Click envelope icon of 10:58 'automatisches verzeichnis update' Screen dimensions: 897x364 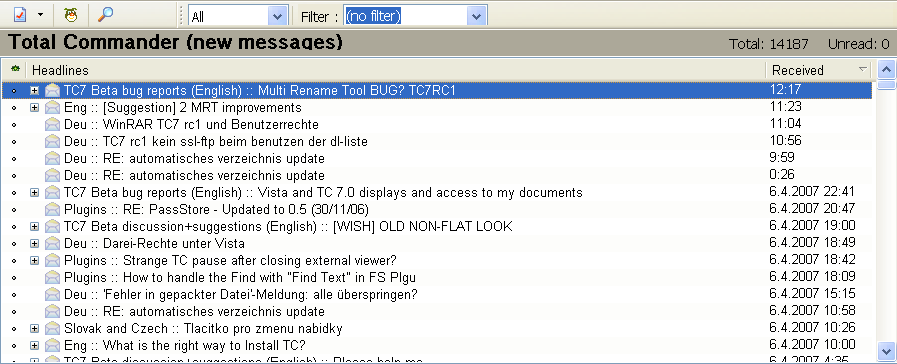53,312
